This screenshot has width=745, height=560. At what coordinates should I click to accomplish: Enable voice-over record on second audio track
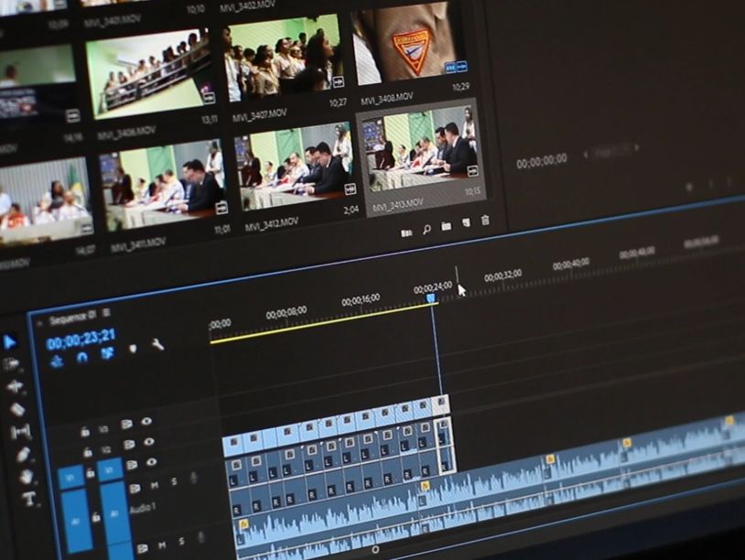click(x=201, y=537)
